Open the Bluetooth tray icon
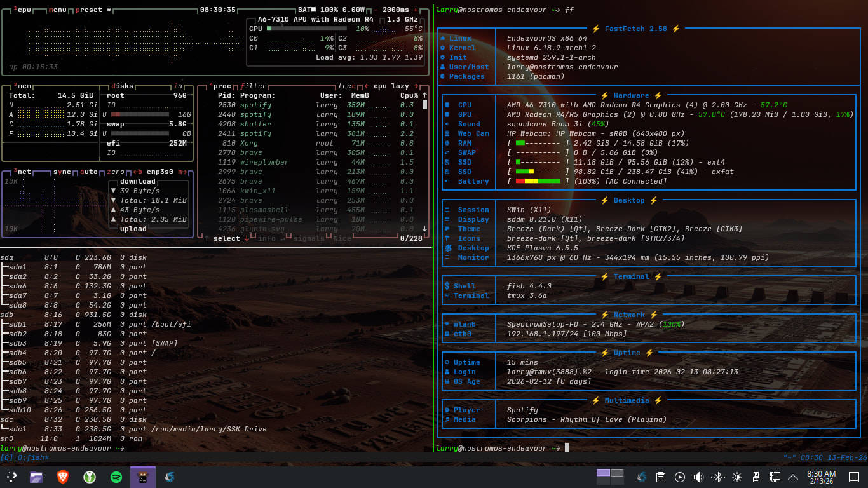The width and height of the screenshot is (868, 488). (717, 477)
